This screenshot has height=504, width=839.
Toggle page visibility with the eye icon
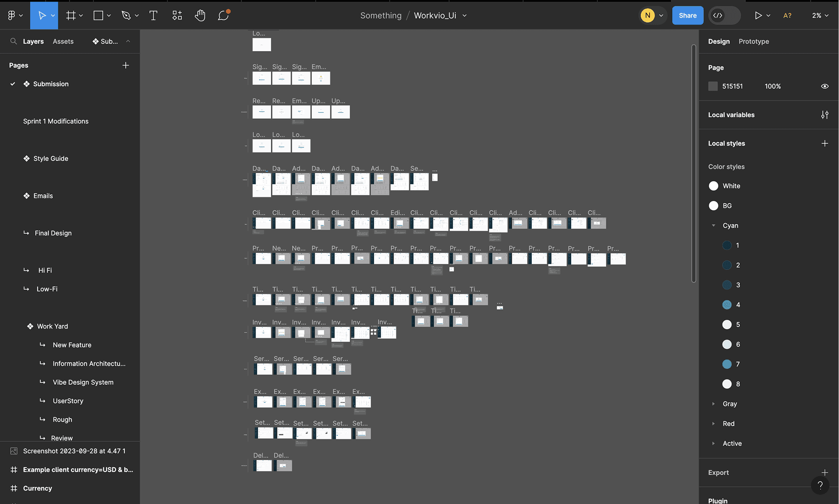(825, 86)
